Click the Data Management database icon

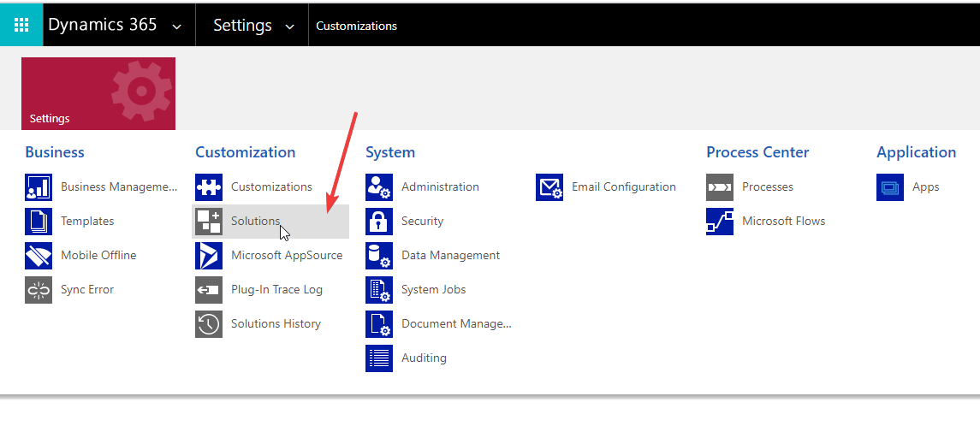point(379,256)
